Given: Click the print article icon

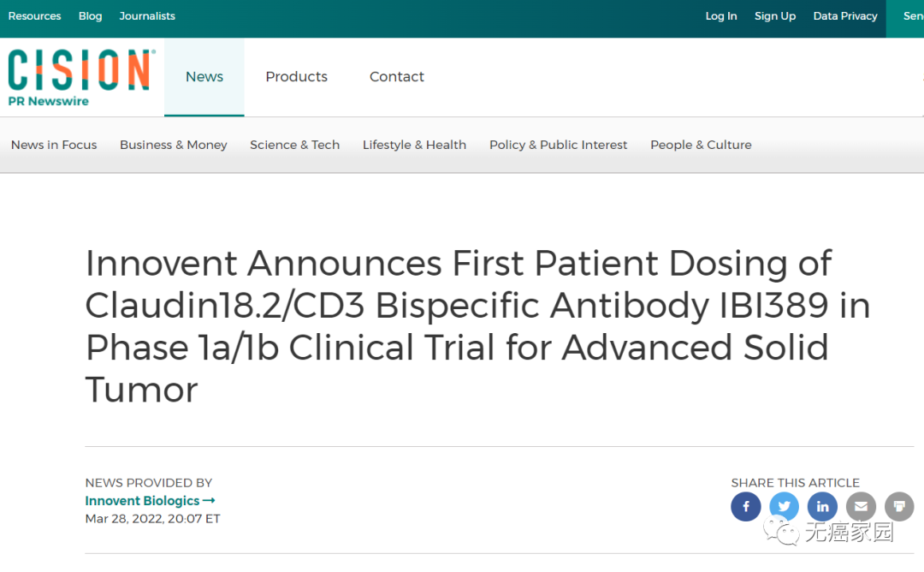Looking at the screenshot, I should [899, 507].
